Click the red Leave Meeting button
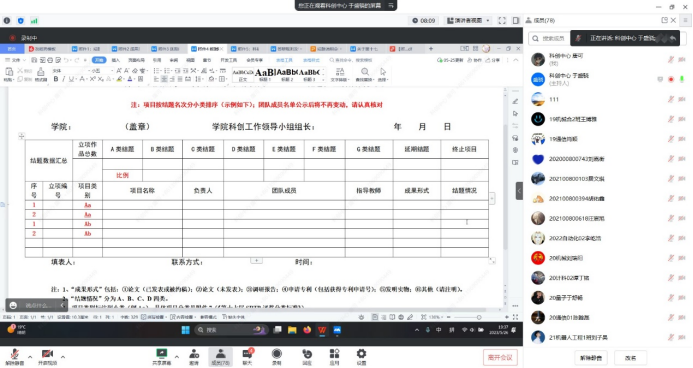Viewport: 693px width, 368px height. pos(500,357)
